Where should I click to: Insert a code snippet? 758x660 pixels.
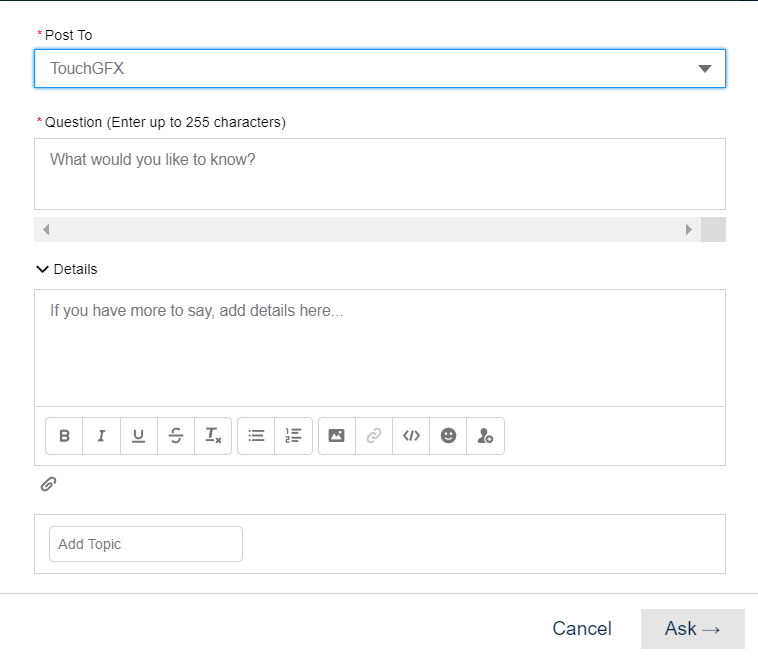click(411, 436)
